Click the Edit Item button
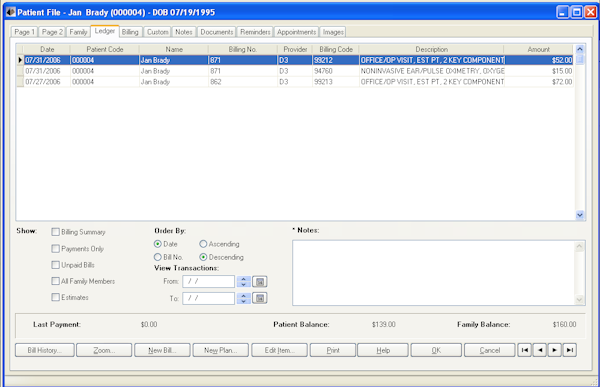Screen dimensions: 600x387 pos(279,350)
